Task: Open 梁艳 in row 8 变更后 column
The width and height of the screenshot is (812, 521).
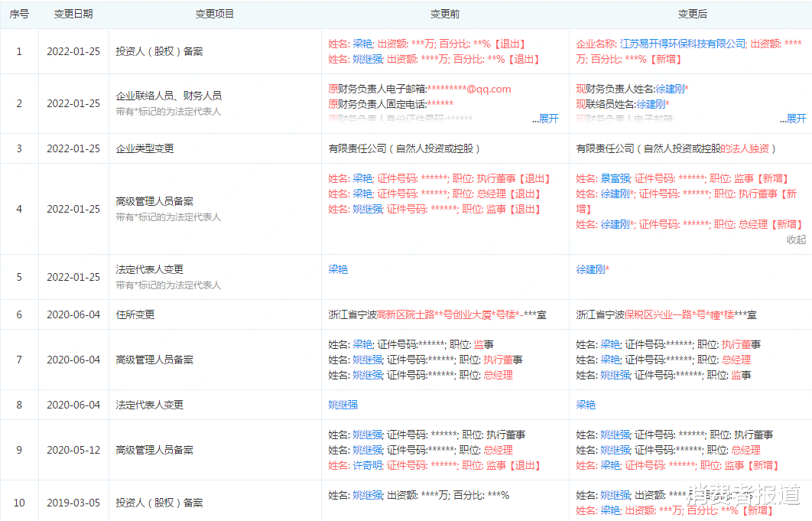Action: point(586,405)
